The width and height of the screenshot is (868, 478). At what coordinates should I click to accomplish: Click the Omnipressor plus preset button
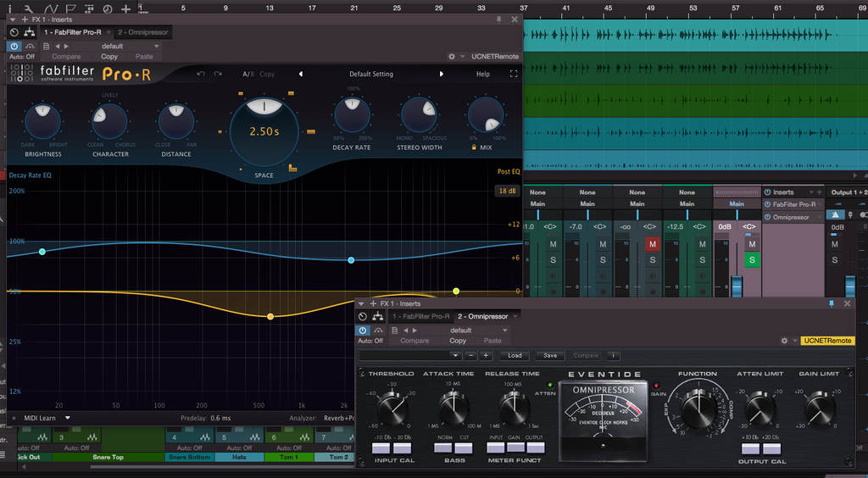coord(486,355)
